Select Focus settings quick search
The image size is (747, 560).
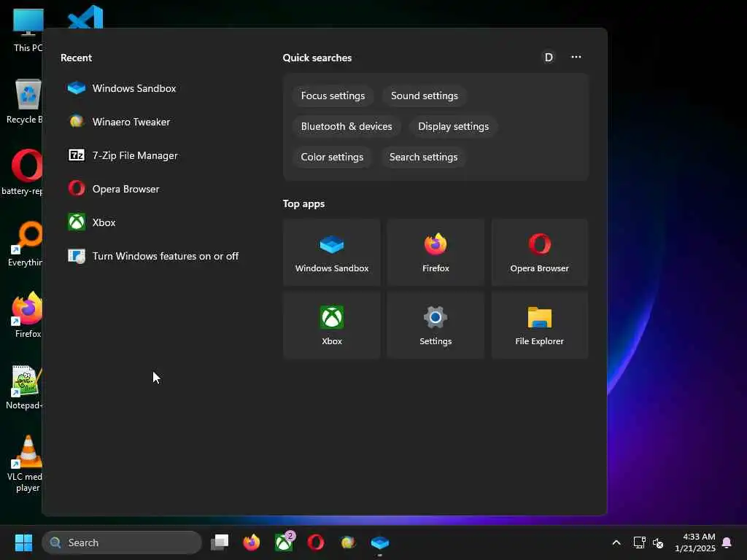[333, 96]
